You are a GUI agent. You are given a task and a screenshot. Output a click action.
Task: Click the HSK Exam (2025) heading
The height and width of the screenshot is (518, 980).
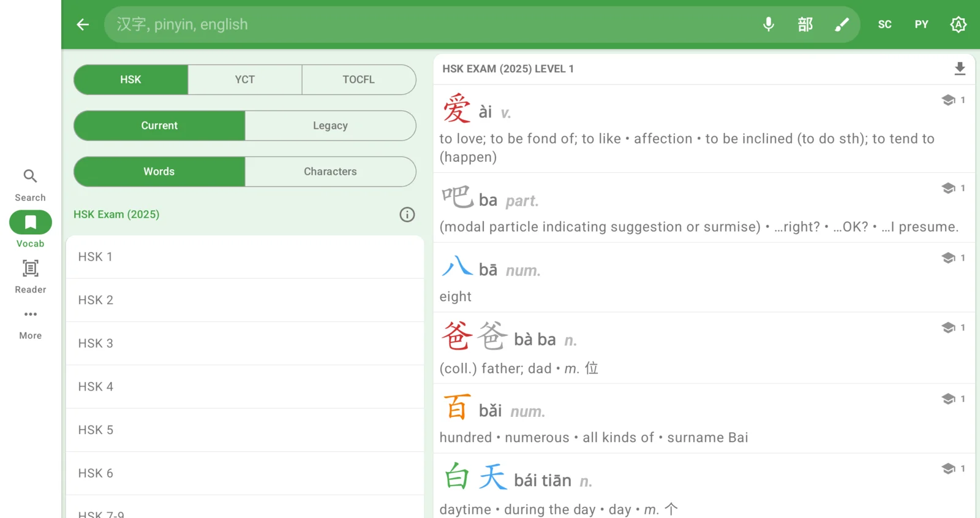pyautogui.click(x=116, y=215)
